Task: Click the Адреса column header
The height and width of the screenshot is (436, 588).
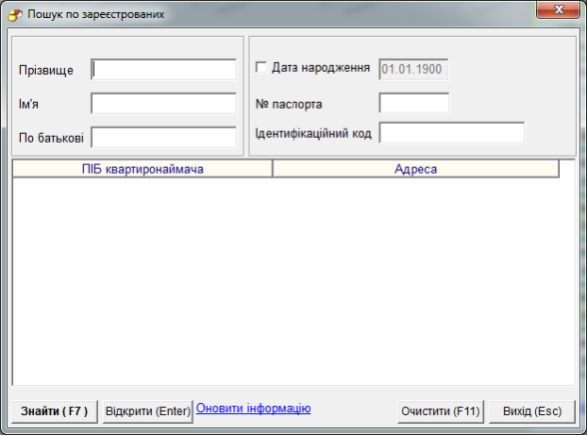Action: (416, 169)
